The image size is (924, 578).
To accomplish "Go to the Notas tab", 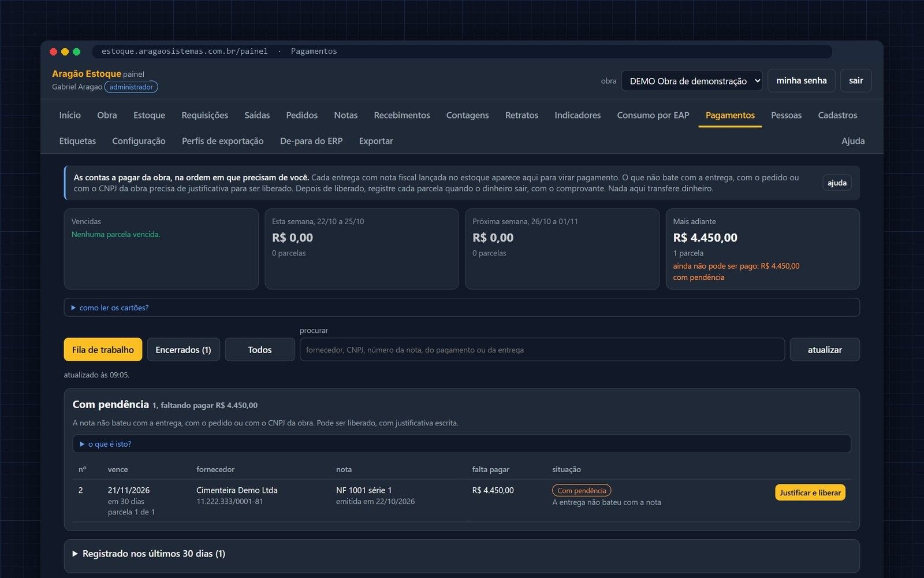I will pyautogui.click(x=345, y=115).
